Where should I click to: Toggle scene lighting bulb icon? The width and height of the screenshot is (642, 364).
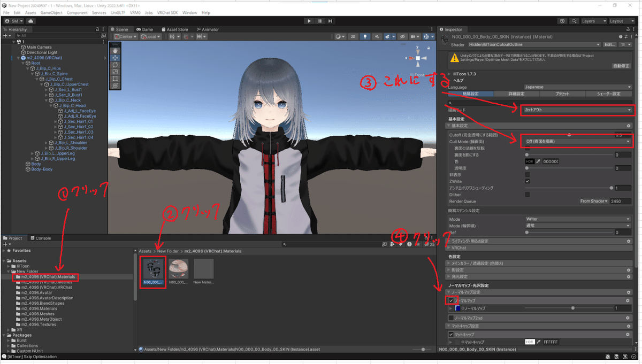pyautogui.click(x=365, y=37)
